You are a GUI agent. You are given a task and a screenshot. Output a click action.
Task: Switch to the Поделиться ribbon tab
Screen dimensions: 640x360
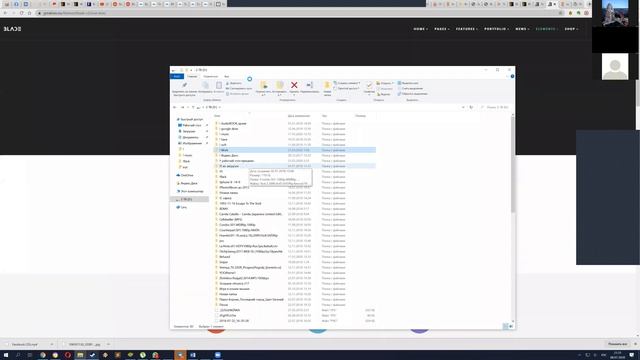point(211,76)
